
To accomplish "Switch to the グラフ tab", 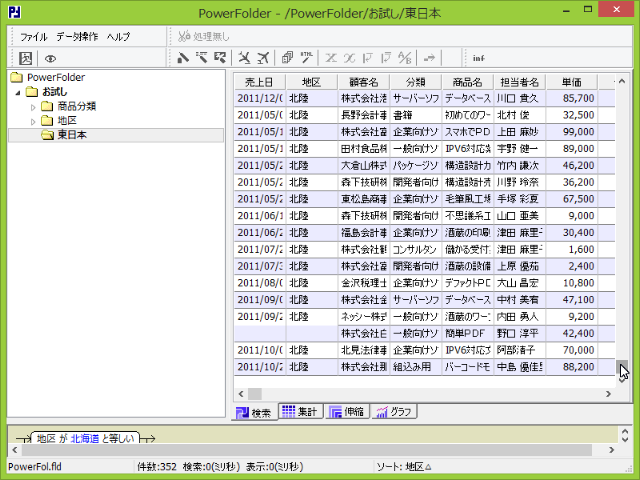I will [x=394, y=411].
